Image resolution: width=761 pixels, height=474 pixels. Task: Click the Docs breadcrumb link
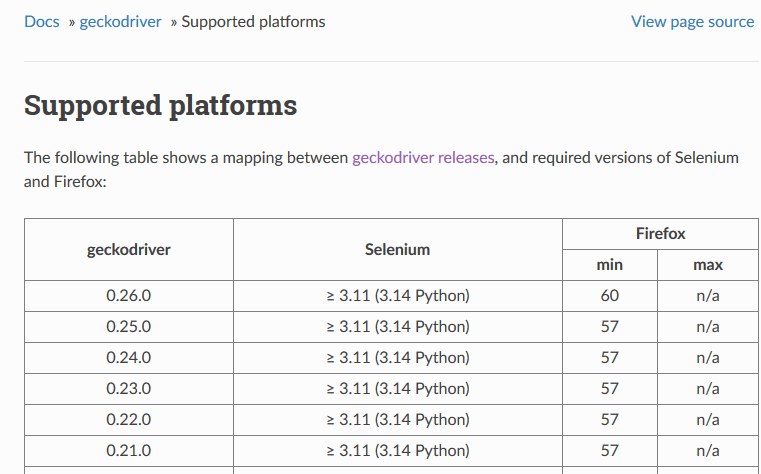42,21
